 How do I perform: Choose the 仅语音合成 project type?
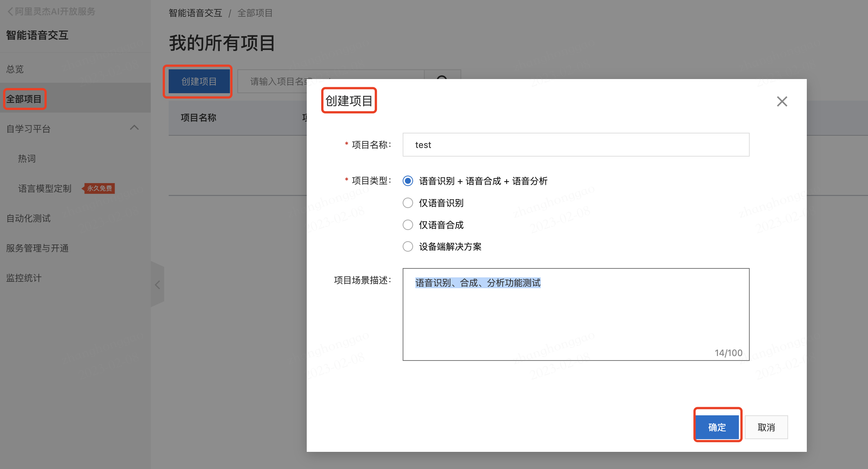(x=408, y=225)
